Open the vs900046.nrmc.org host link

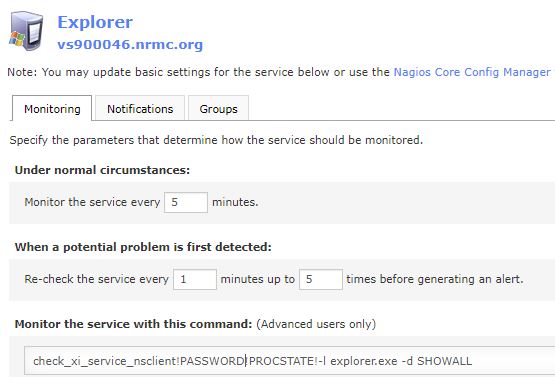[x=130, y=45]
